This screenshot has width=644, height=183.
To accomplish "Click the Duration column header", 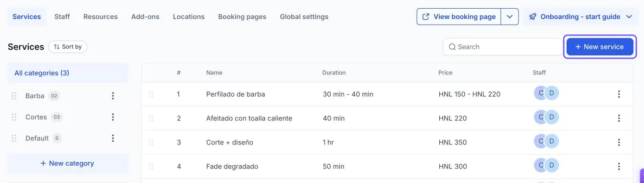I will tap(334, 73).
